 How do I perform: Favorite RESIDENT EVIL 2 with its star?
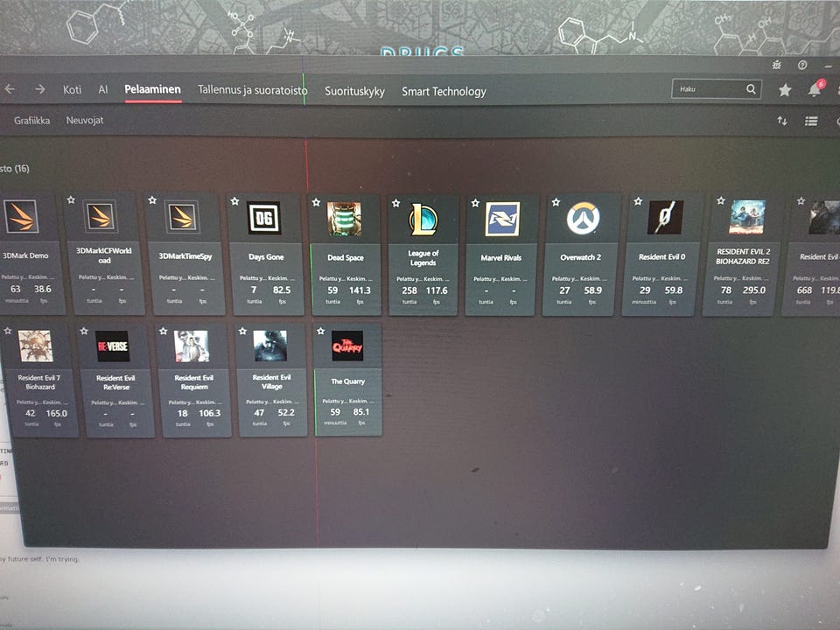[721, 200]
